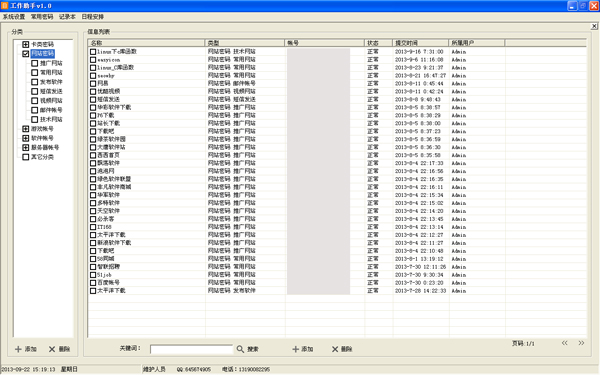This screenshot has height=375, width=600.
Task: Open the 记录本 menu
Action: point(67,17)
